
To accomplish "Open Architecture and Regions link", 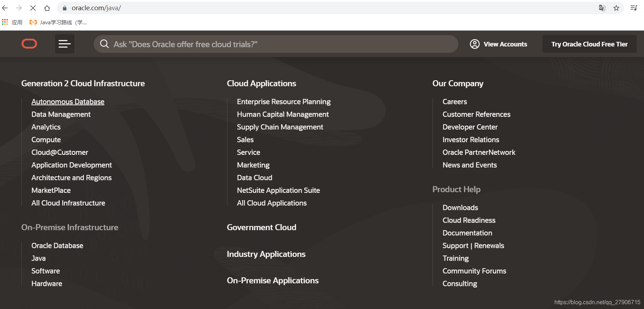I will (x=72, y=178).
